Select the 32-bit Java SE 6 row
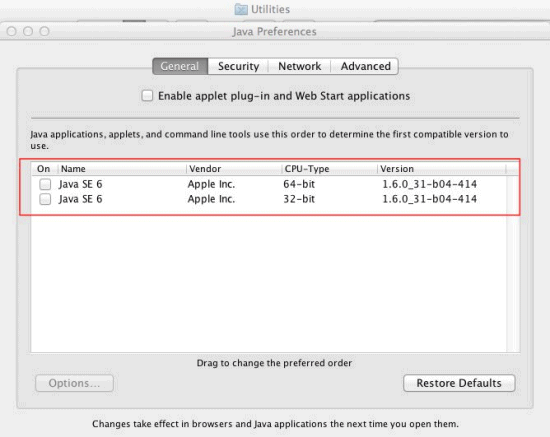The image size is (550, 437). pyautogui.click(x=269, y=199)
